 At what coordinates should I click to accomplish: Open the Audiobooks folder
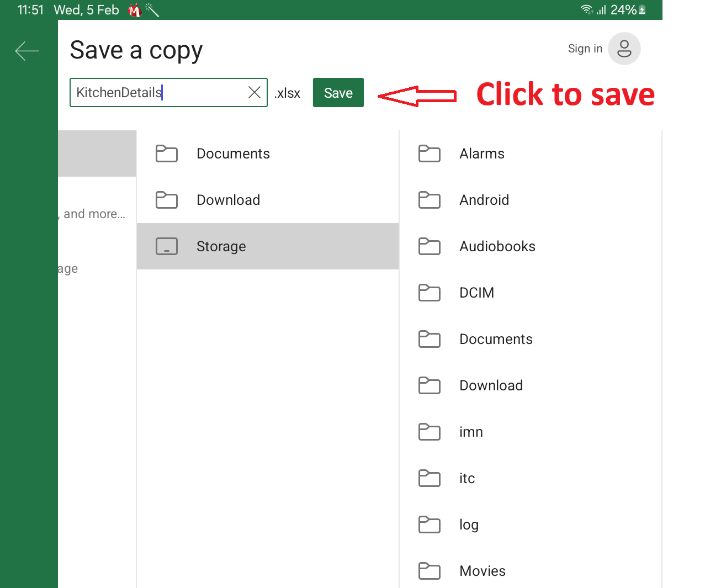pyautogui.click(x=530, y=246)
